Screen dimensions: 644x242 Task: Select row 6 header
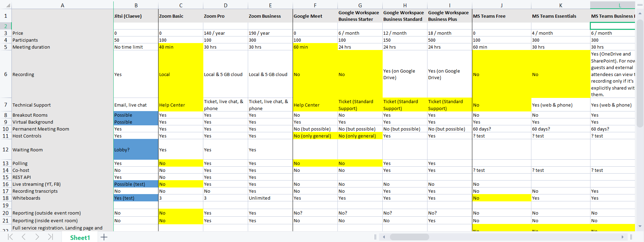pyautogui.click(x=6, y=74)
